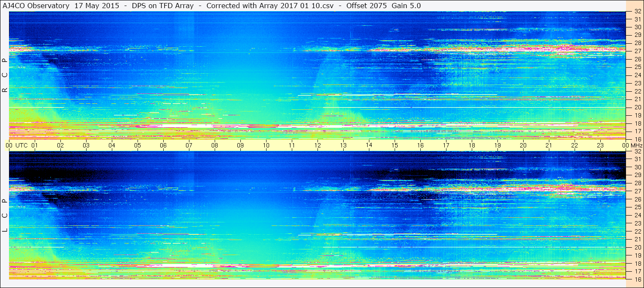The height and width of the screenshot is (288, 644).
Task: Click the LCP channel label
Action: 5,216
